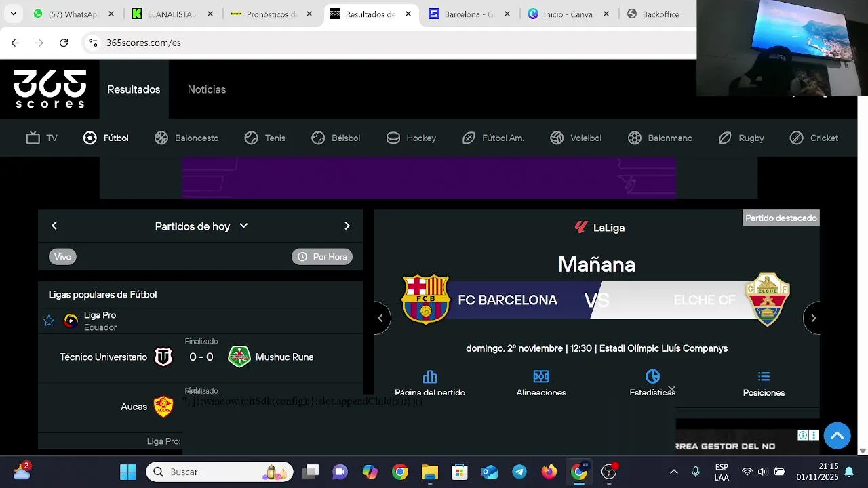Click the Partido destacado label
The image size is (868, 488).
click(781, 218)
